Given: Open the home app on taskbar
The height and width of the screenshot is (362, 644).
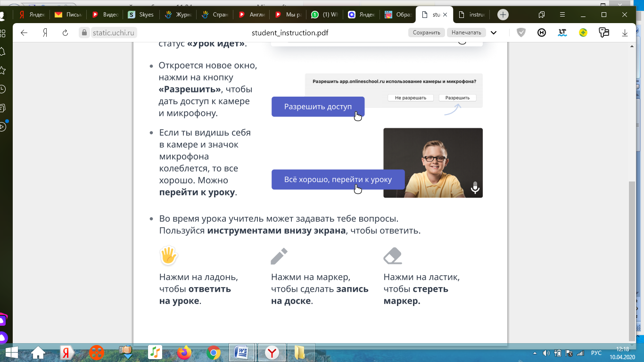Looking at the screenshot, I should click(x=38, y=352).
